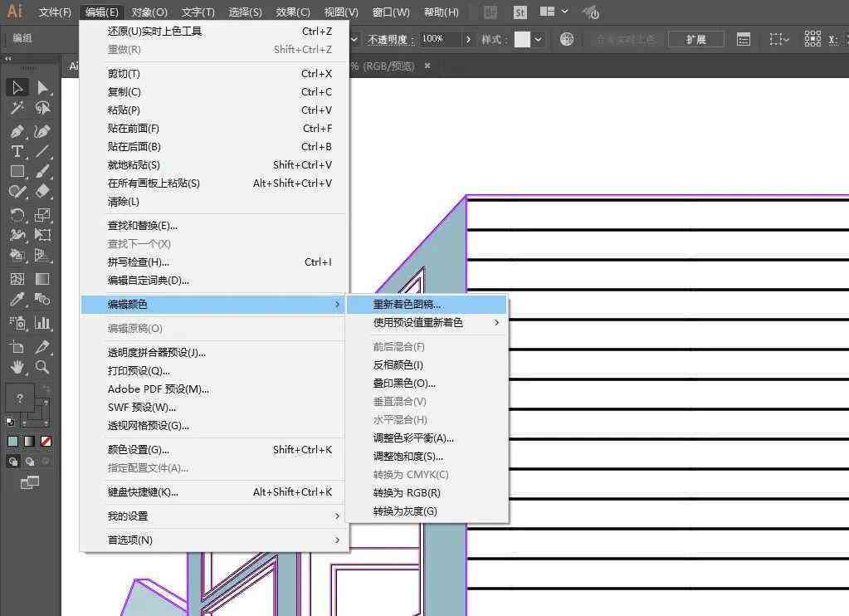Viewport: 849px width, 616px height.
Task: Open the 效果(C) menu
Action: pos(293,12)
